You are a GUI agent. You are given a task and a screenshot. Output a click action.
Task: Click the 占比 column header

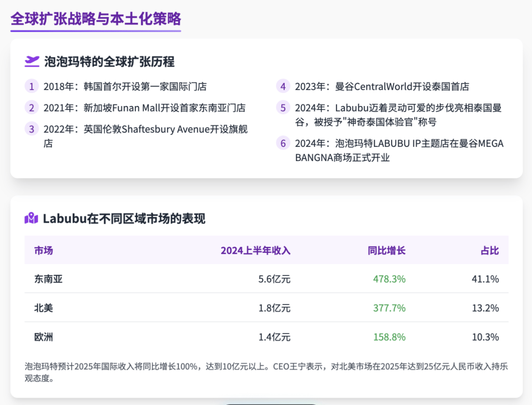coord(490,250)
